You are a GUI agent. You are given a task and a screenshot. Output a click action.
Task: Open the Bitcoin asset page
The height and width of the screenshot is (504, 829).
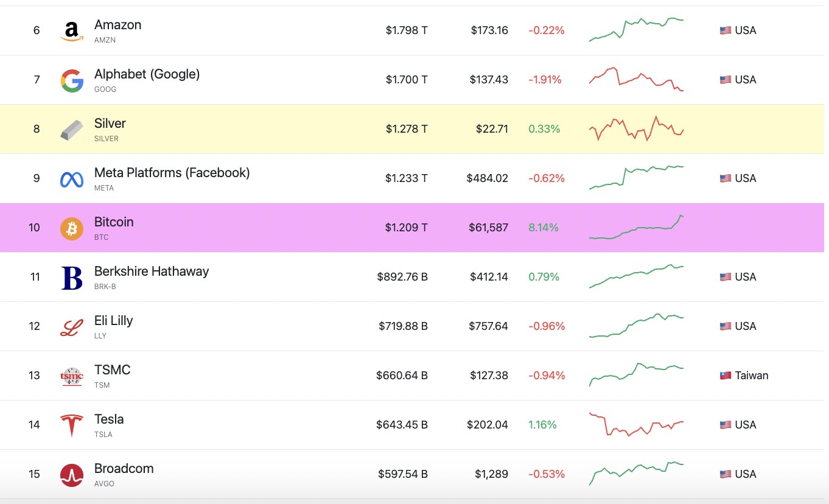coord(114,222)
